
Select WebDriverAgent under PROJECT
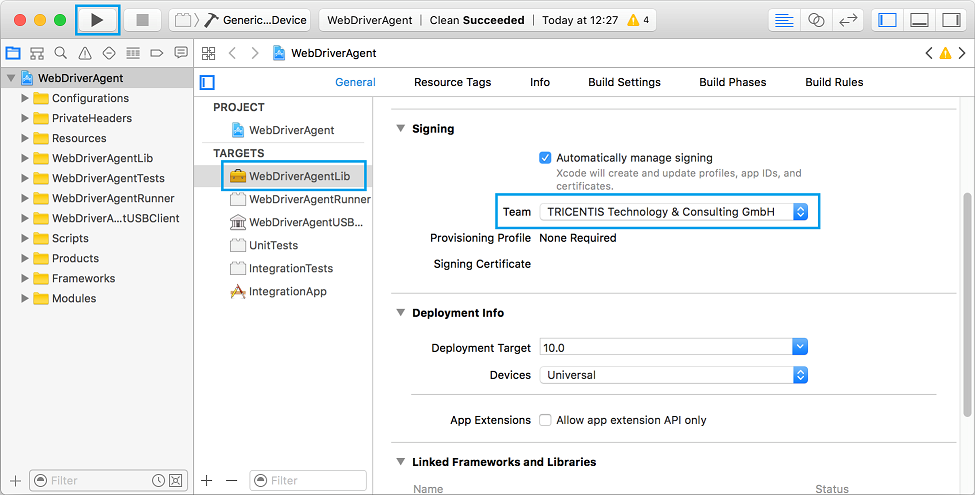coord(291,130)
